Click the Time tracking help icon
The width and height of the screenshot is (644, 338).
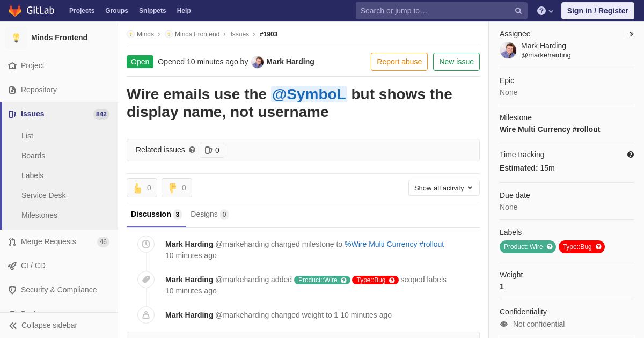[x=631, y=155]
